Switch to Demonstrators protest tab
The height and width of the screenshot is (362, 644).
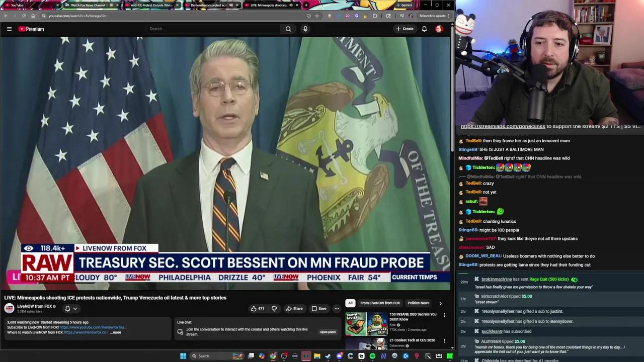click(x=211, y=5)
